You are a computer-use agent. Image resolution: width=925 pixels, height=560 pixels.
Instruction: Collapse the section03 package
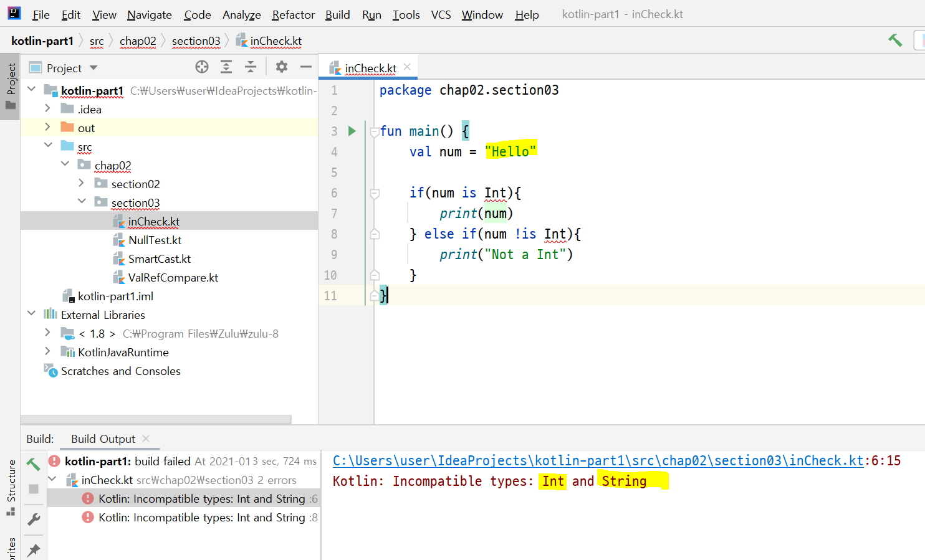click(82, 201)
